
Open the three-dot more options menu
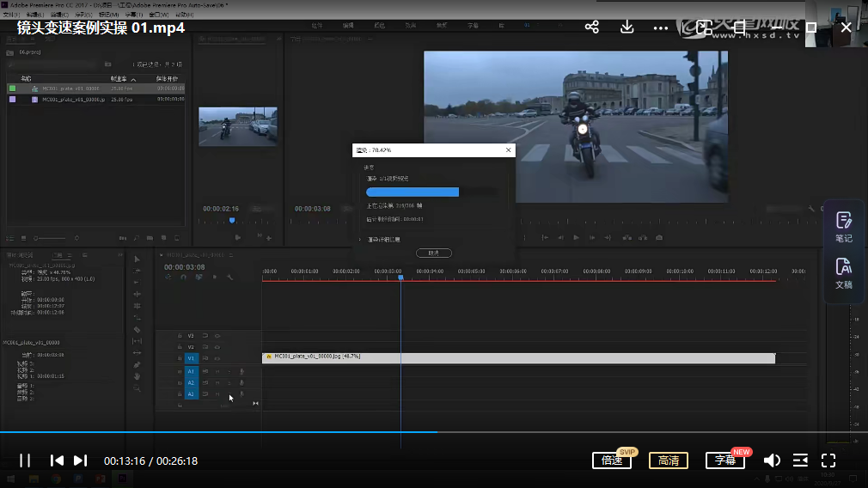(660, 28)
